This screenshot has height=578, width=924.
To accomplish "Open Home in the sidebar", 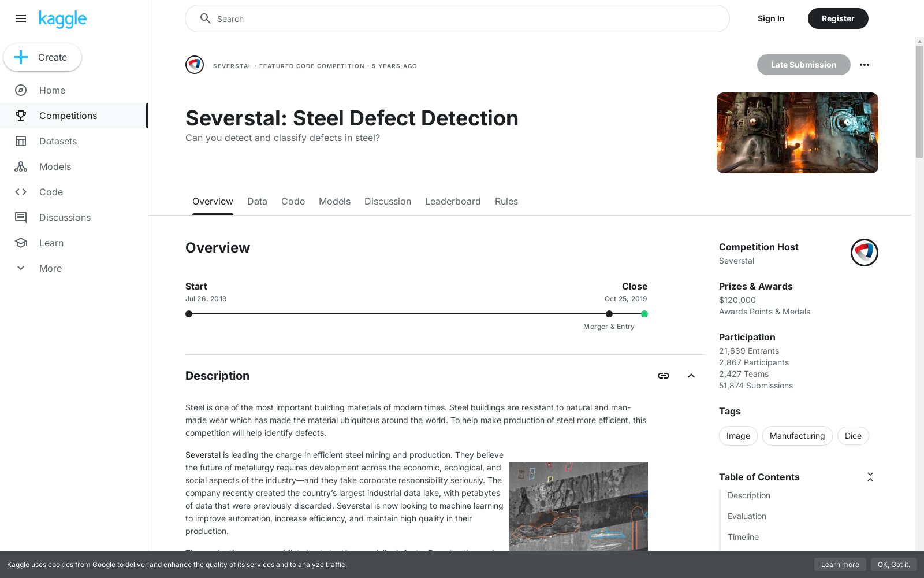I will point(74,90).
